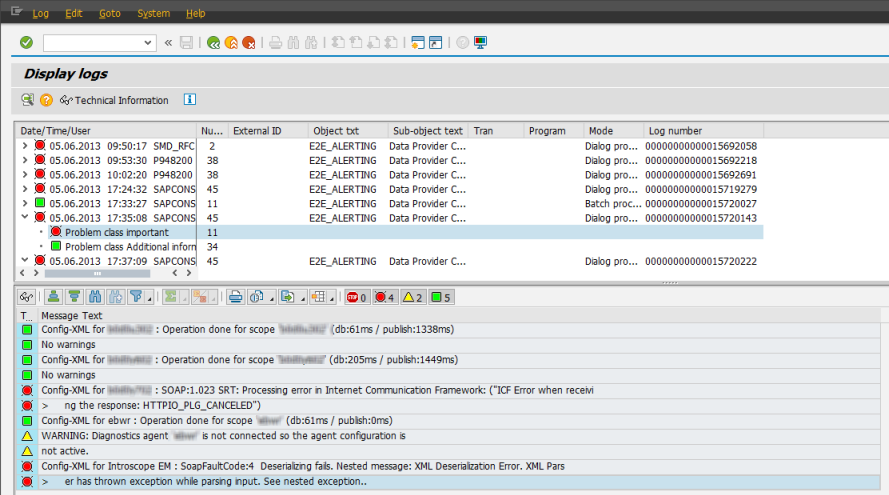Viewport: 889px width, 495px height.
Task: Click the Display Log detail magnifier icon
Action: (27, 100)
